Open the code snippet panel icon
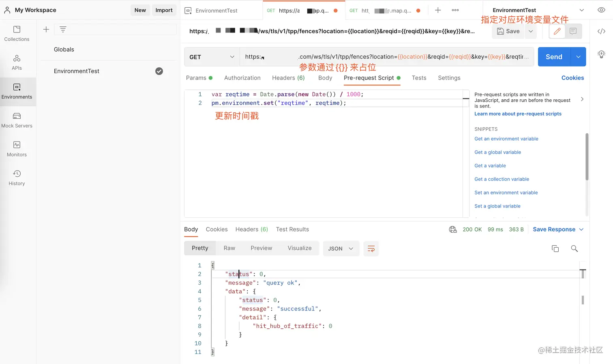Image resolution: width=613 pixels, height=364 pixels. pyautogui.click(x=601, y=31)
